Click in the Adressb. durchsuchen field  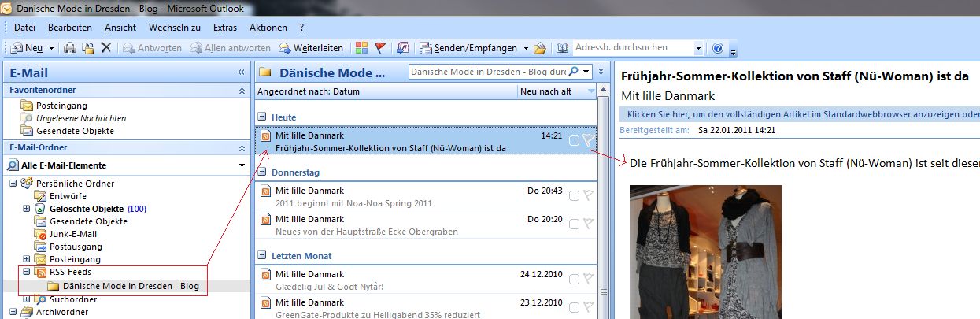pos(632,48)
